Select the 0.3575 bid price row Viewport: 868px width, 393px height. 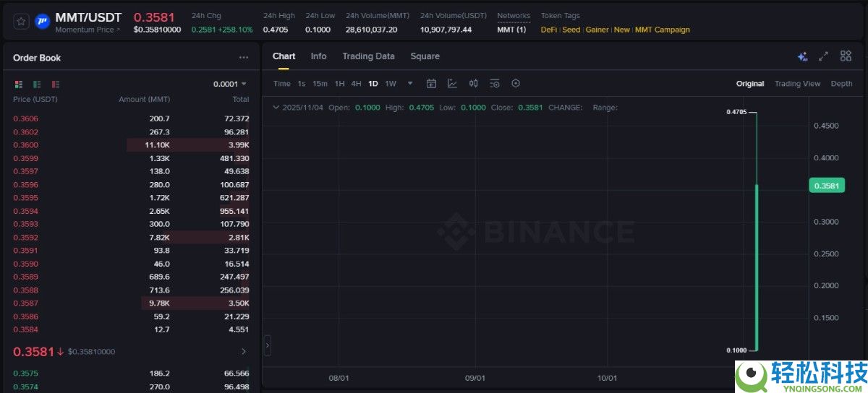click(x=131, y=373)
